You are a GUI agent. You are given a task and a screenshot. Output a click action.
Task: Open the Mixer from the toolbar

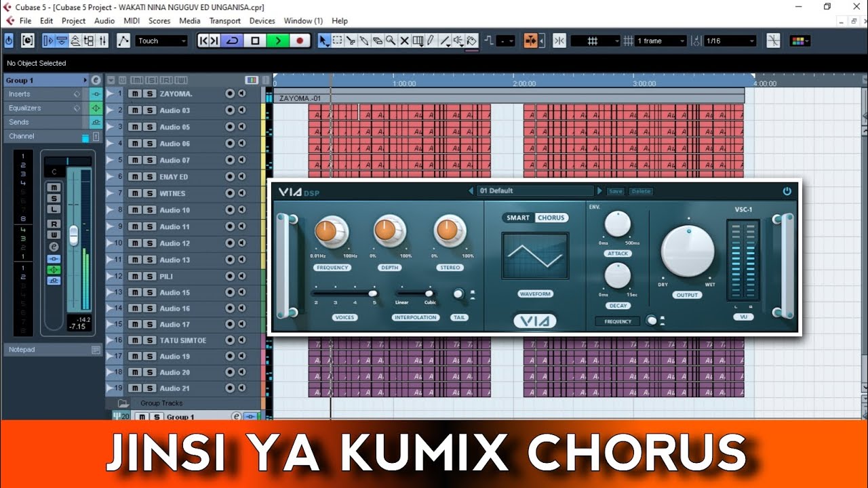pyautogui.click(x=102, y=41)
